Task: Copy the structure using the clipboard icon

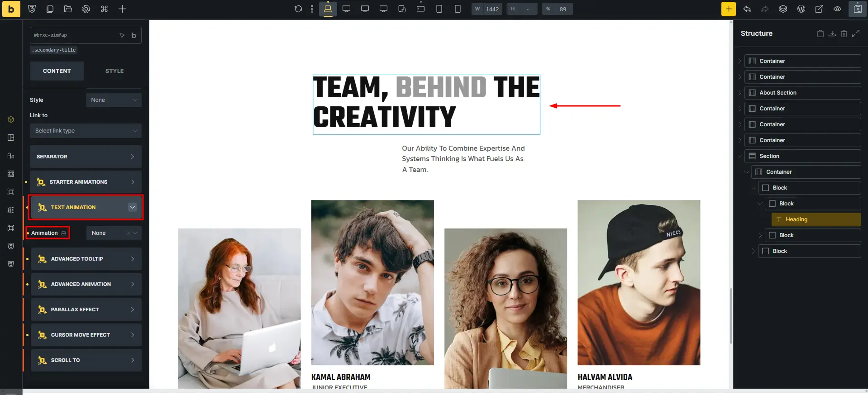Action: pyautogui.click(x=820, y=33)
